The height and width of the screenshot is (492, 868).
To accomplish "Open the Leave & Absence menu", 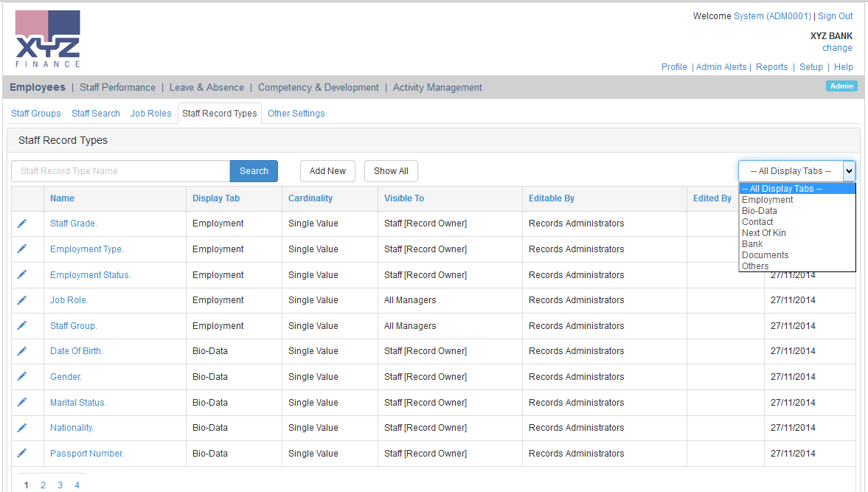I will 206,87.
